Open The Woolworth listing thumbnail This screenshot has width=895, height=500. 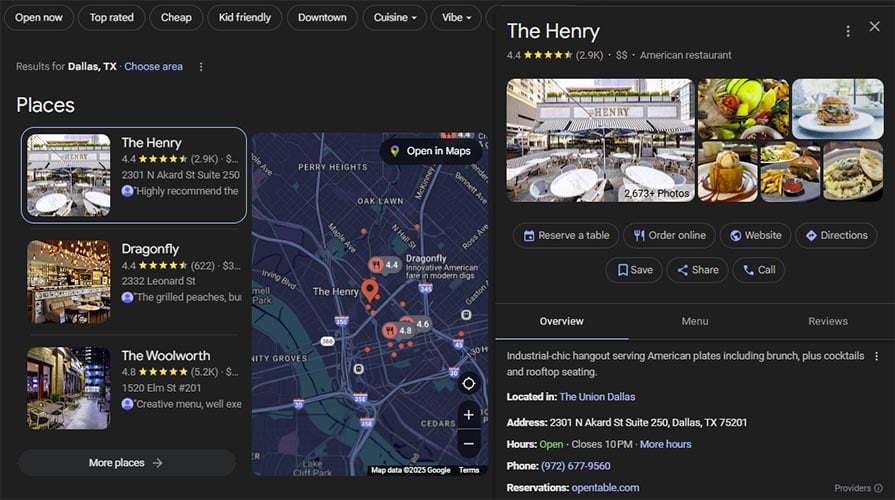click(69, 388)
